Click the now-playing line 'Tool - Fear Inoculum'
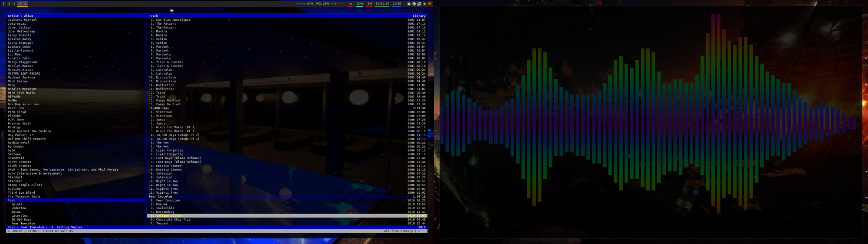The image size is (868, 244). tap(45, 227)
